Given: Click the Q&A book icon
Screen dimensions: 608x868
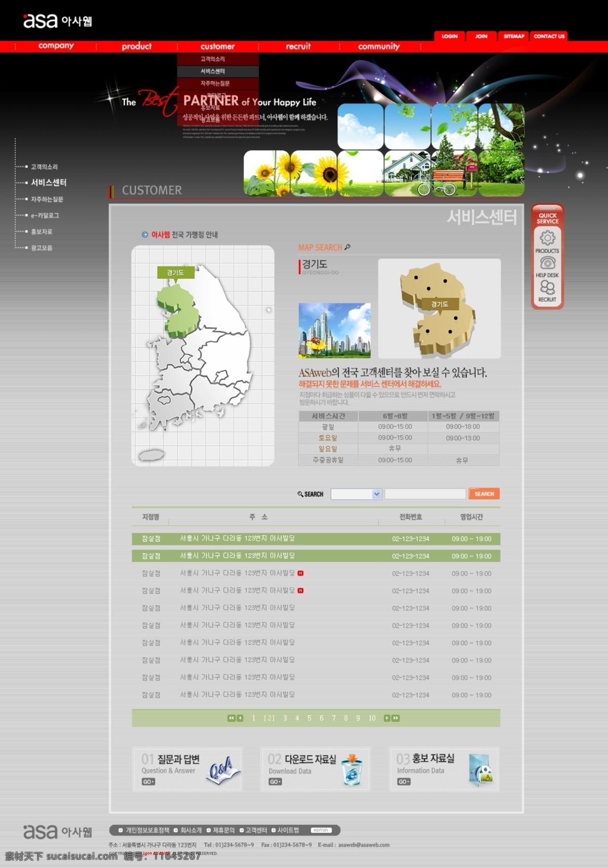Looking at the screenshot, I should click(223, 770).
